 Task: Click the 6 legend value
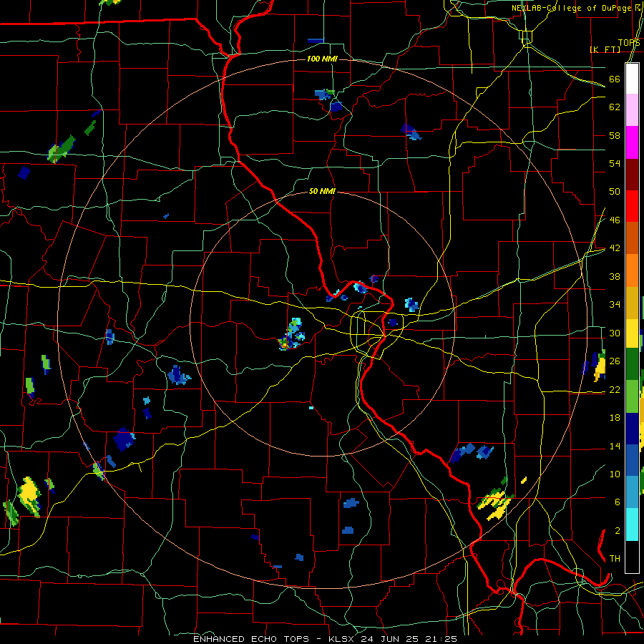[x=617, y=502]
